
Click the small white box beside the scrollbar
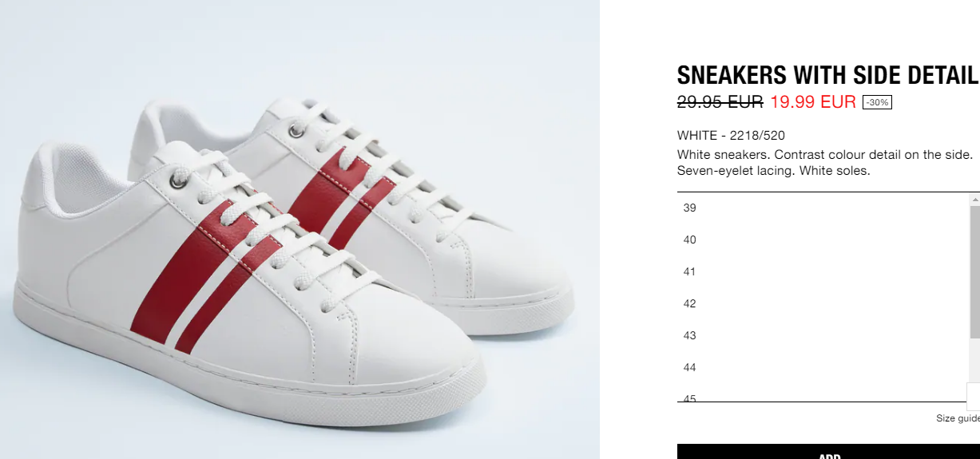tap(974, 396)
